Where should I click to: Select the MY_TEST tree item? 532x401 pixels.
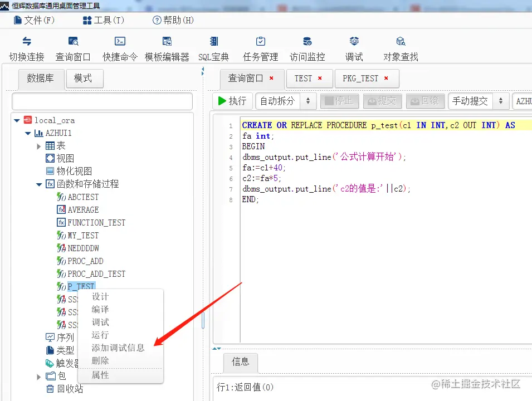click(x=78, y=235)
